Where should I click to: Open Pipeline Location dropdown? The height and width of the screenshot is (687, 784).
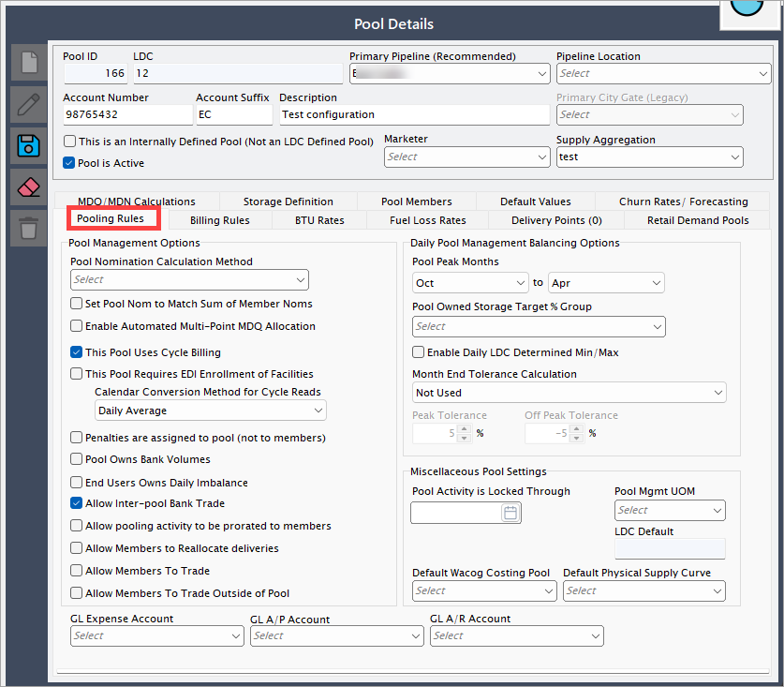[663, 73]
